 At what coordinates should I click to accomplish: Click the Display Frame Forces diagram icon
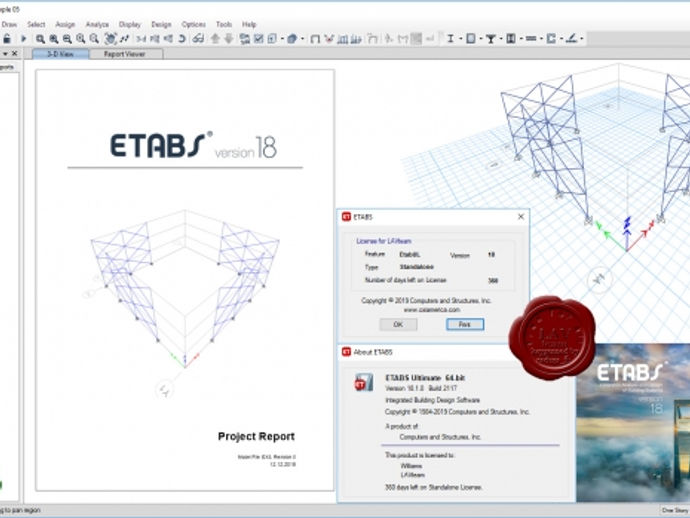point(342,39)
